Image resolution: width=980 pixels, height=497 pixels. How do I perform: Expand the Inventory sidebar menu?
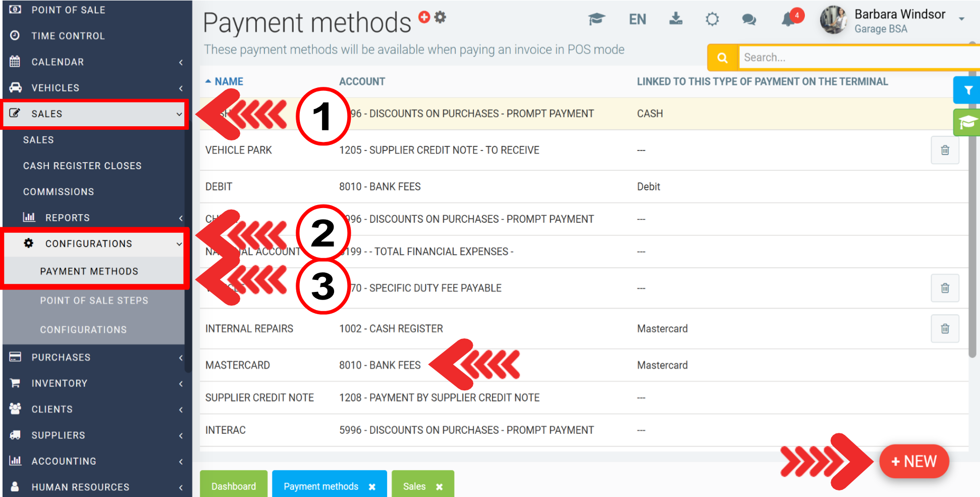coord(96,383)
